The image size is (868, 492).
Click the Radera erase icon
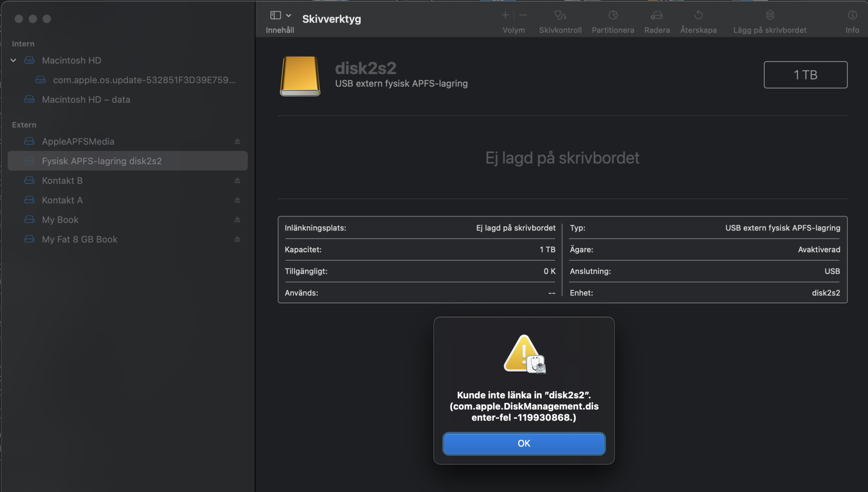pos(657,16)
